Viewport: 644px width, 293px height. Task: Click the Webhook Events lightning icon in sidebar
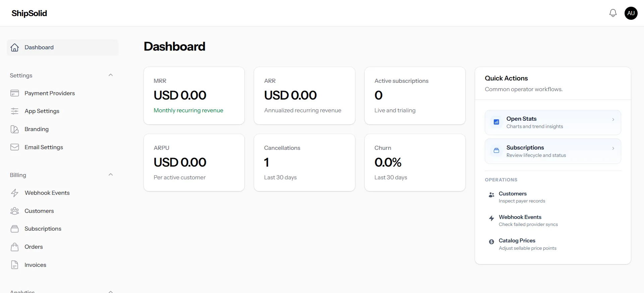(x=14, y=193)
